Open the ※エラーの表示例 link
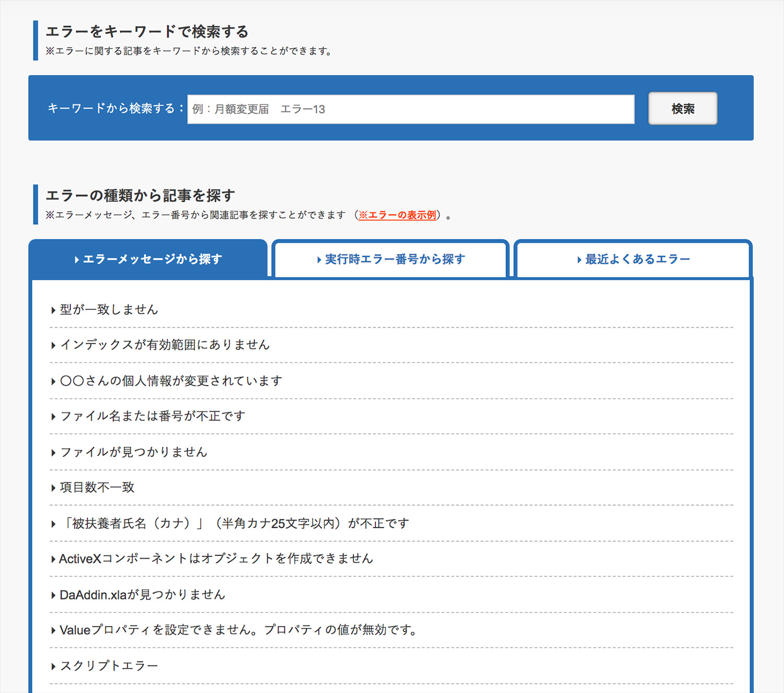Viewport: 784px width, 693px height. coord(397,215)
